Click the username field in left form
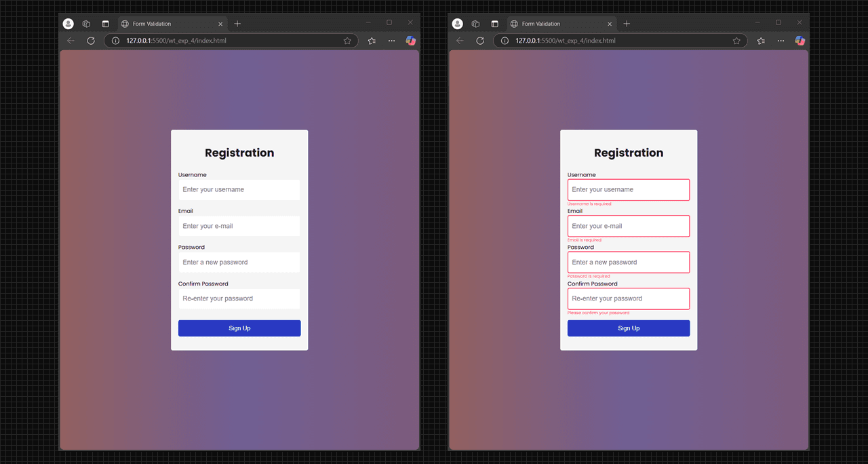The width and height of the screenshot is (868, 464). [x=239, y=190]
